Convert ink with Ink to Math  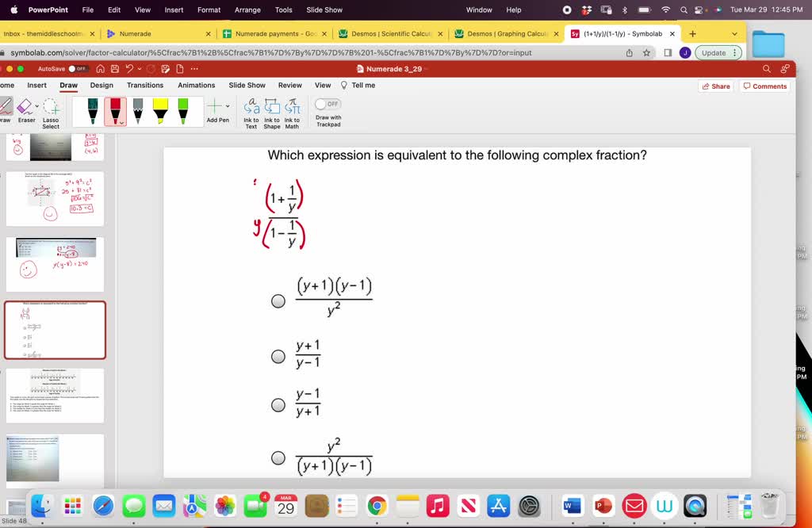[292, 113]
